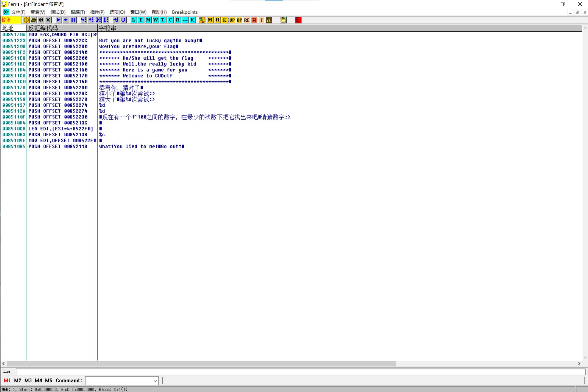Viewport: 588px width, 392px height.
Task: Open file with the folder icon
Action: (34, 20)
